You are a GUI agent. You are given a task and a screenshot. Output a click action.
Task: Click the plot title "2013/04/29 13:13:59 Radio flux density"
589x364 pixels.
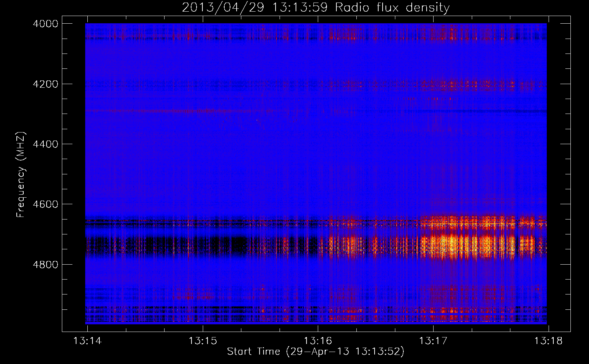pos(316,7)
